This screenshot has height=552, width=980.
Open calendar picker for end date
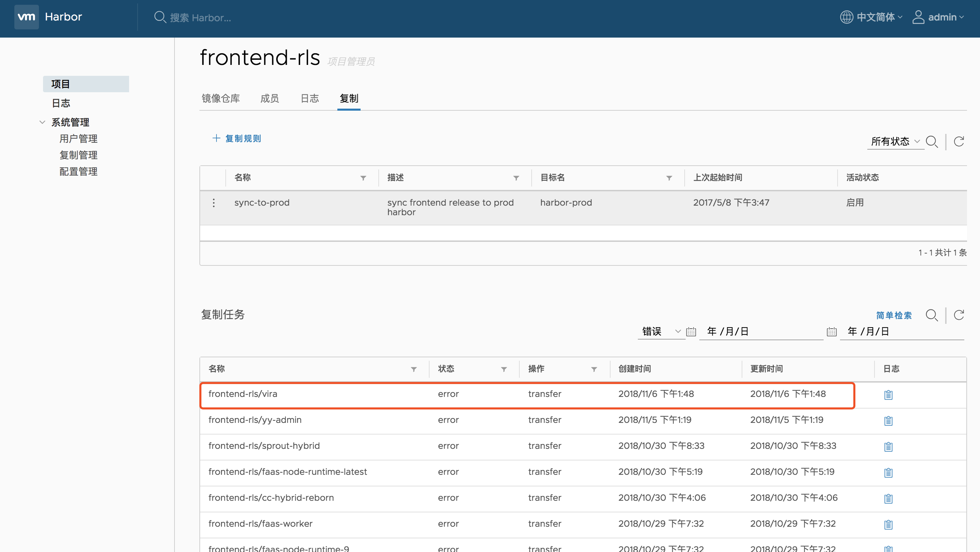coord(831,332)
